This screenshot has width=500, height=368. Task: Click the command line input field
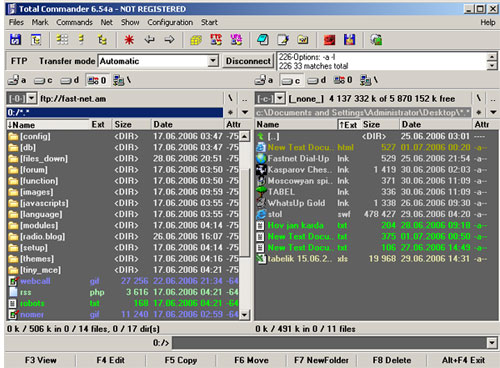329,343
